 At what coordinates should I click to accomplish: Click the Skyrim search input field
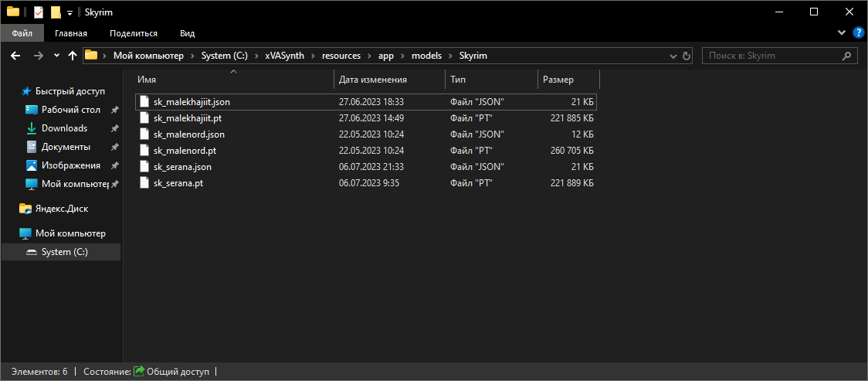(x=772, y=56)
